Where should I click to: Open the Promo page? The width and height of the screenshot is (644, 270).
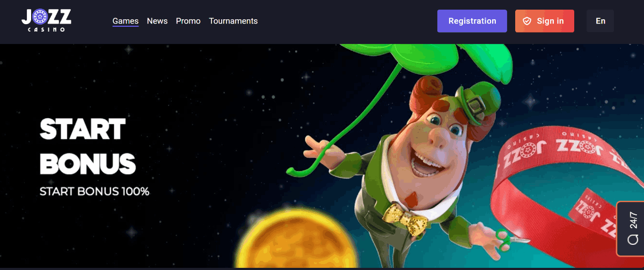[x=188, y=21]
